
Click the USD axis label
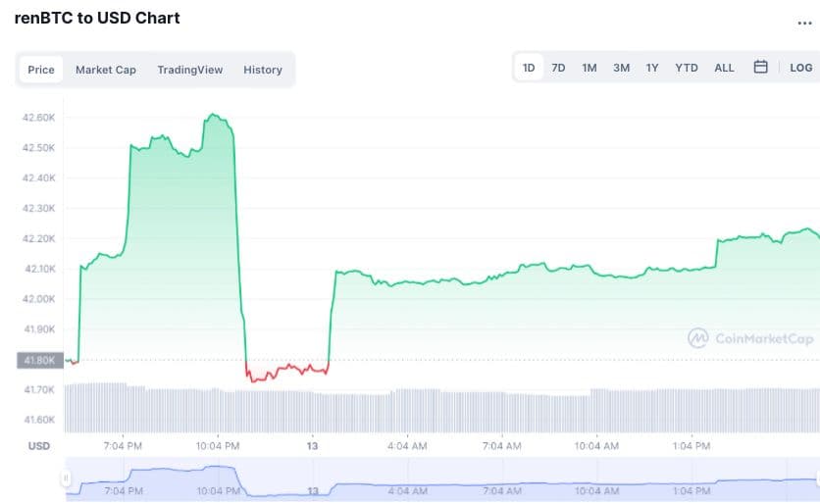coord(38,446)
